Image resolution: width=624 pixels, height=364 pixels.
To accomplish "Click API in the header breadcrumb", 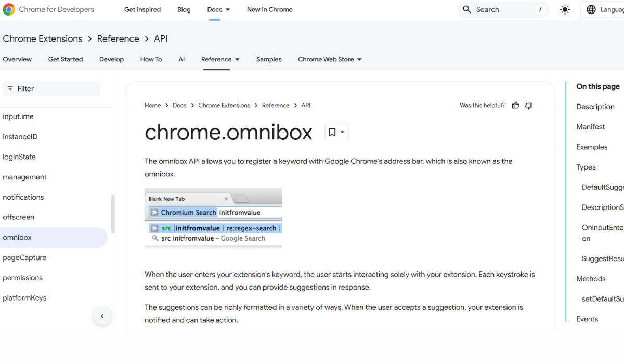I will [x=161, y=38].
